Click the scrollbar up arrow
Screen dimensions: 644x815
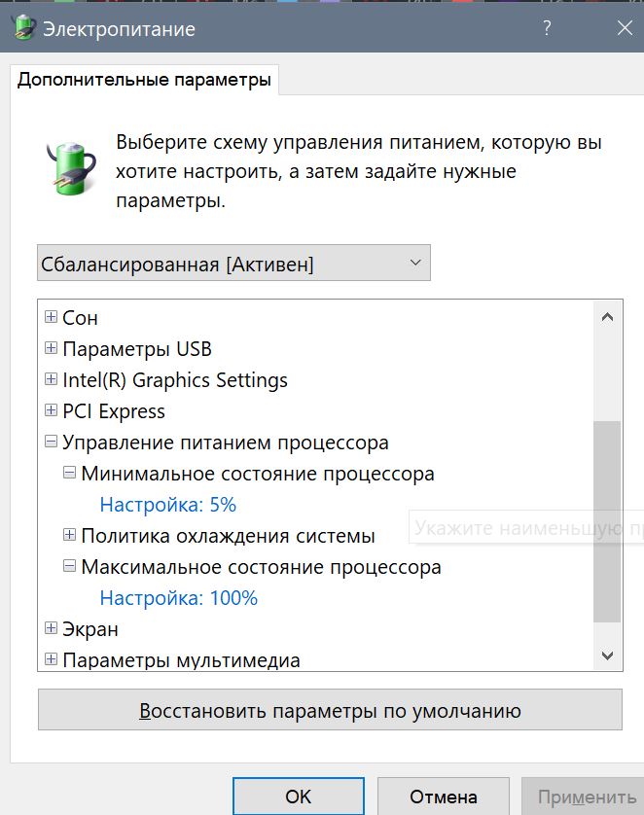pos(608,317)
